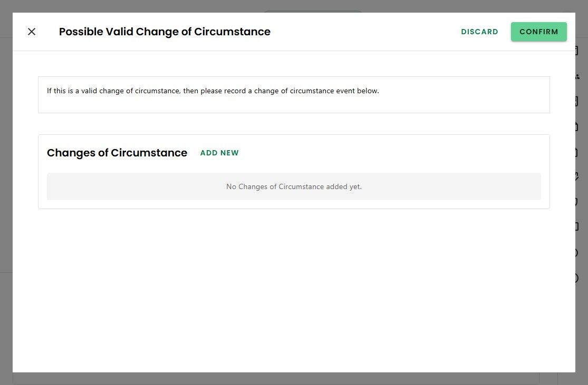The width and height of the screenshot is (588, 385).
Task: Click the square icon above the circular sidebar icons
Action: (x=578, y=227)
